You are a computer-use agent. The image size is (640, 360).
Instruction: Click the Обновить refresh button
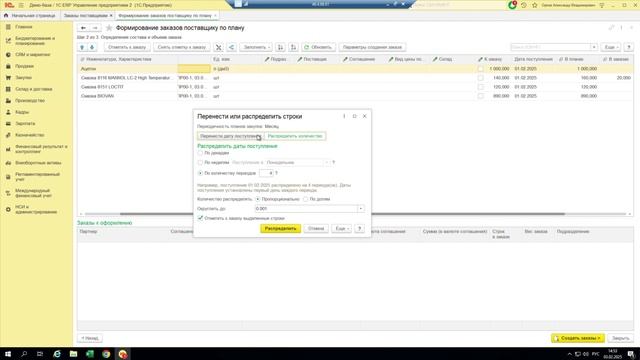[x=318, y=47]
